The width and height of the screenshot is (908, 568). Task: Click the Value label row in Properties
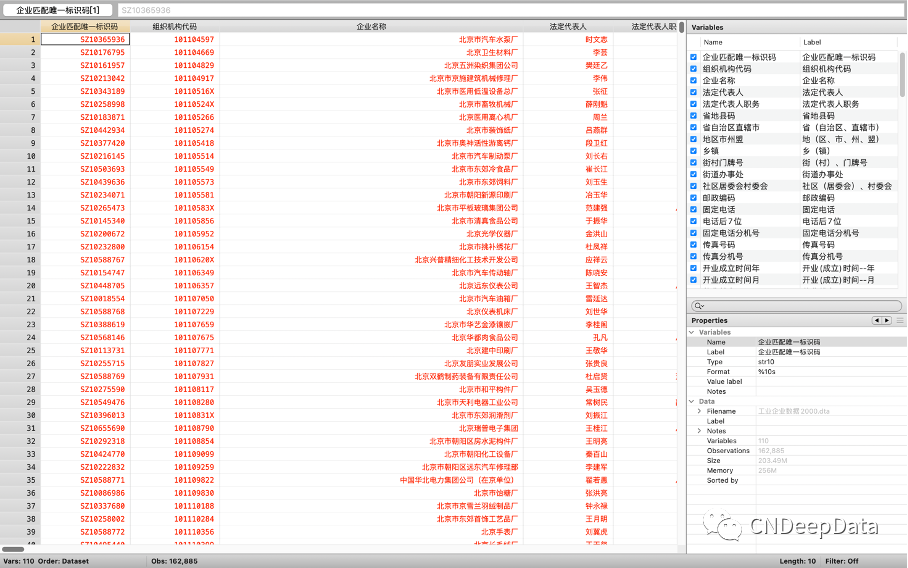pos(797,382)
